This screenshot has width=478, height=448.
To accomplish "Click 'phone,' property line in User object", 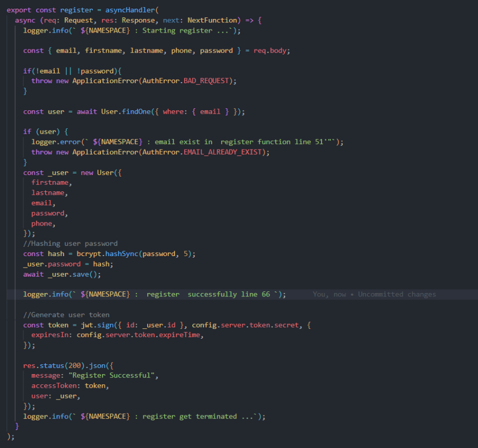I will [43, 223].
